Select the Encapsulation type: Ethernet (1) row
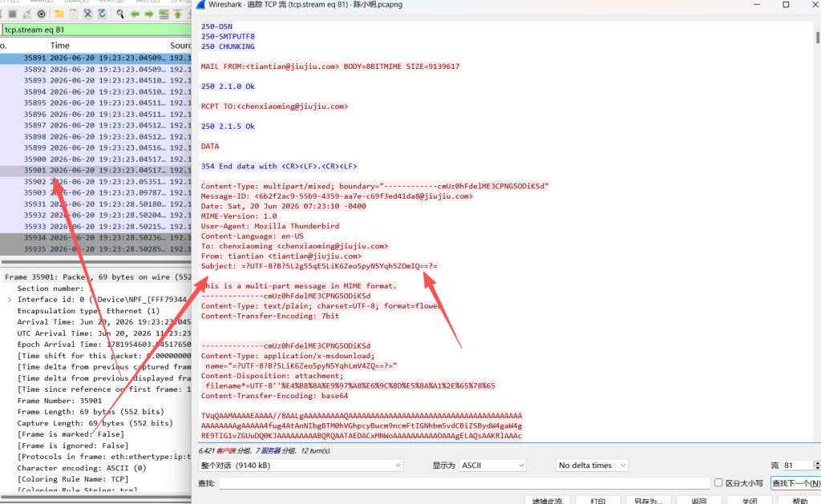 click(x=88, y=311)
